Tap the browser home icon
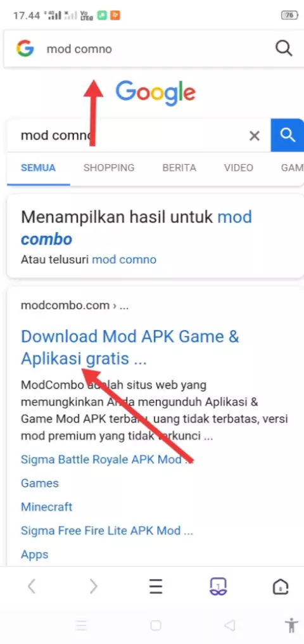Screen dimensions: 304x644 click(281, 586)
